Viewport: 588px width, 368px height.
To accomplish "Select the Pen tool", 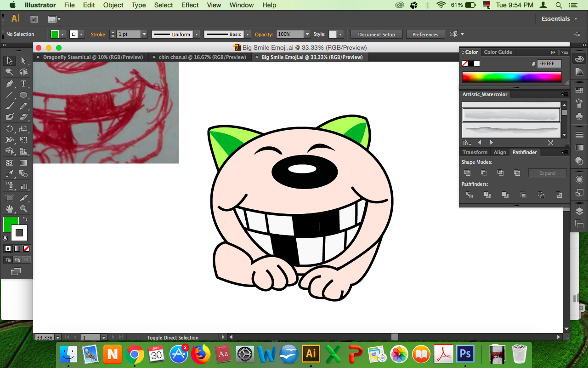I will tap(10, 84).
